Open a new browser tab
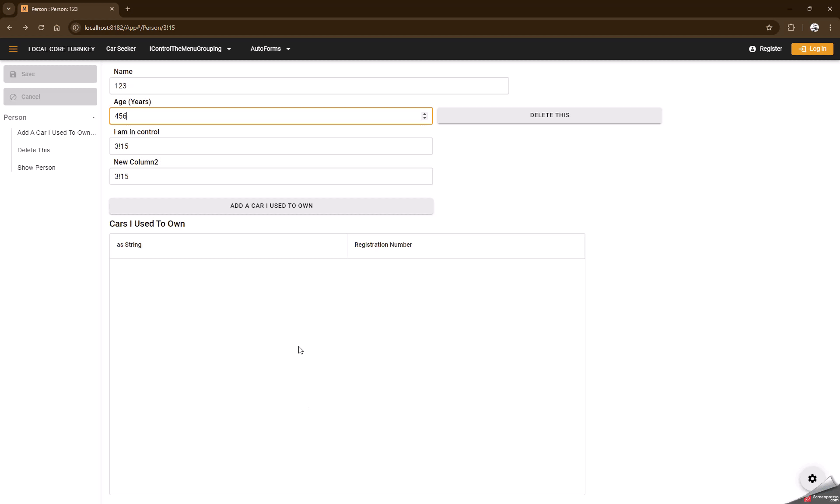This screenshot has width=840, height=504. (x=128, y=9)
